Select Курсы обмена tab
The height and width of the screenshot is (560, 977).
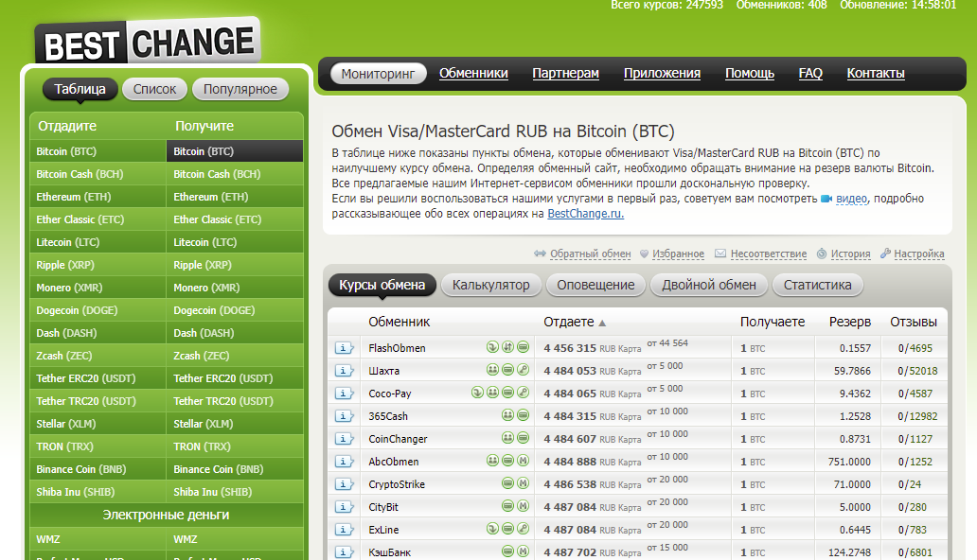coord(382,286)
